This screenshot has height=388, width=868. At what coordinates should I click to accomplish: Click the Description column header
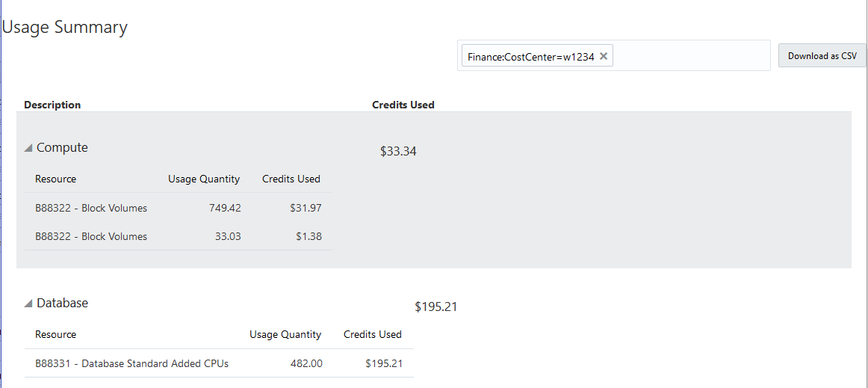click(x=52, y=105)
